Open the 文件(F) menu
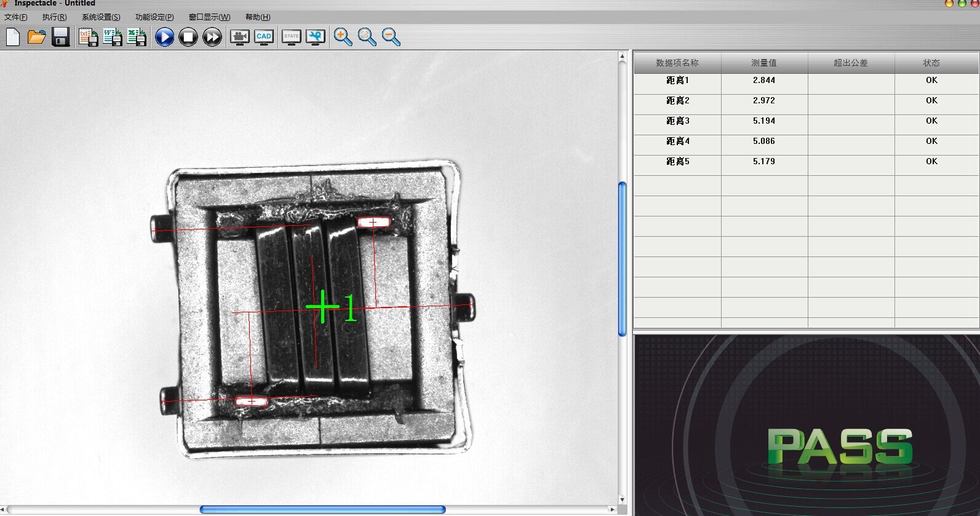980x516 pixels. (x=15, y=17)
